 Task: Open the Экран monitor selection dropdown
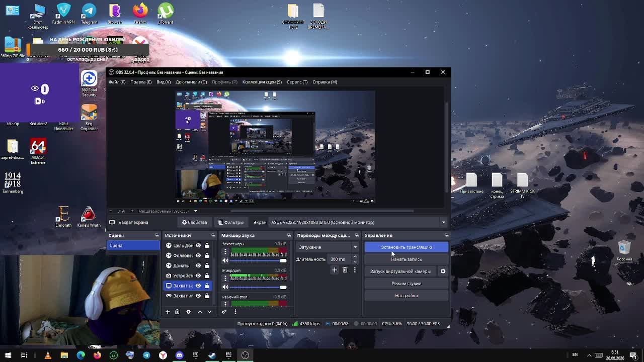[x=358, y=222]
